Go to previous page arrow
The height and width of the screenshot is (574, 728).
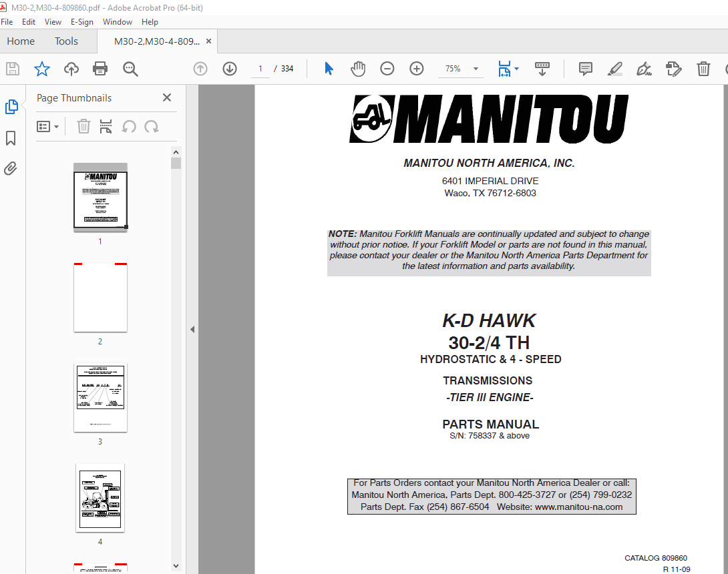pyautogui.click(x=200, y=69)
